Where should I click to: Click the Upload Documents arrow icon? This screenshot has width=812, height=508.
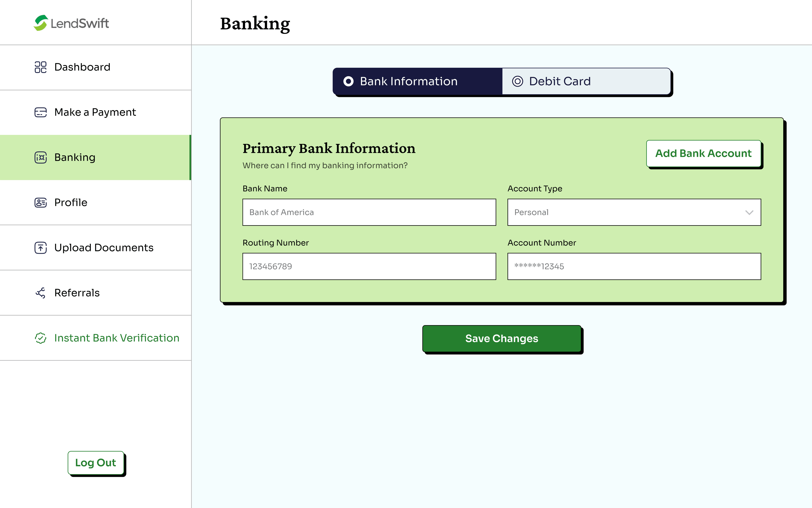coord(41,248)
